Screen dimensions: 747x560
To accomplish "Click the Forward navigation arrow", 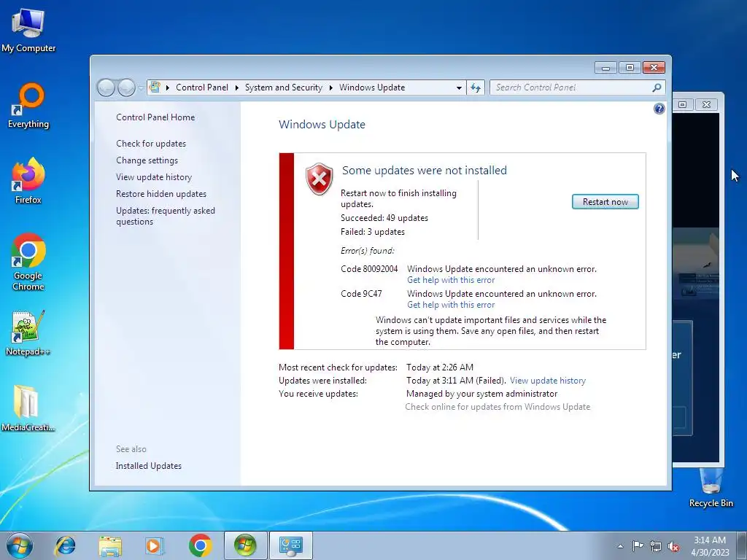I will pos(126,87).
